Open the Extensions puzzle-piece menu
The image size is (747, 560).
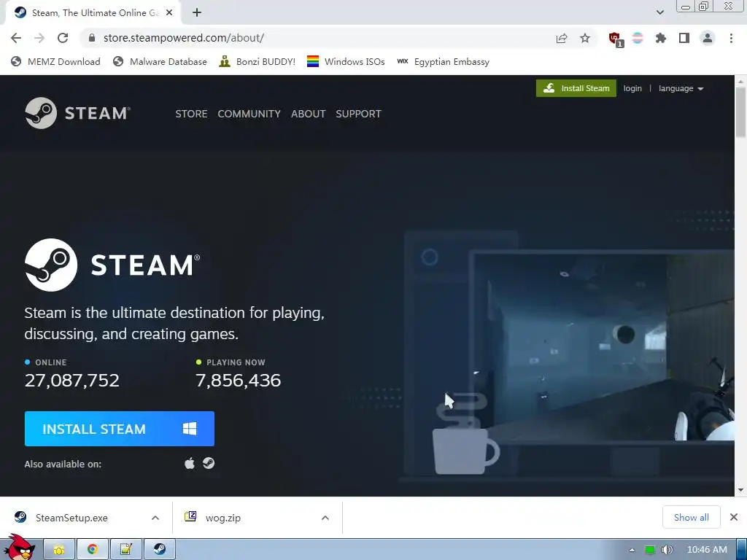point(661,38)
